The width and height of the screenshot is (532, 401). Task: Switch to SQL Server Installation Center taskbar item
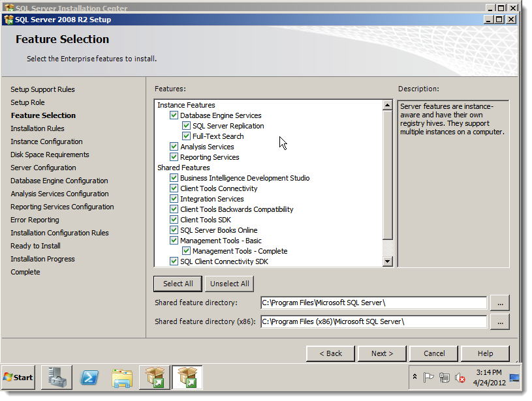(154, 378)
